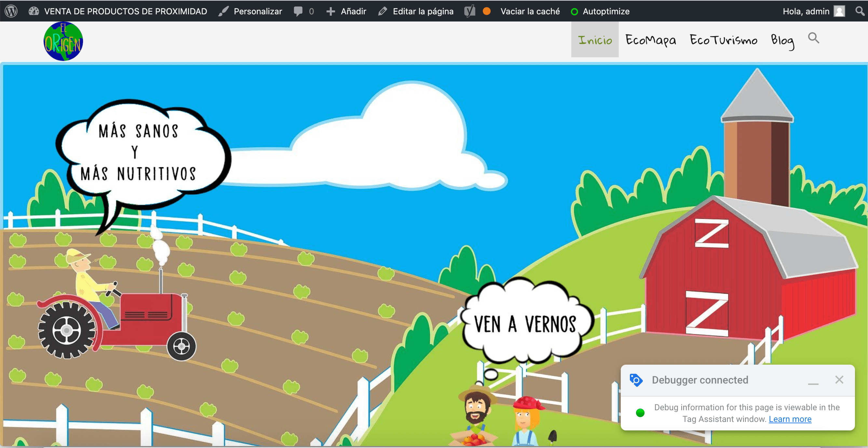Open admin bar search magnifier
The width and height of the screenshot is (868, 448).
coord(860,11)
